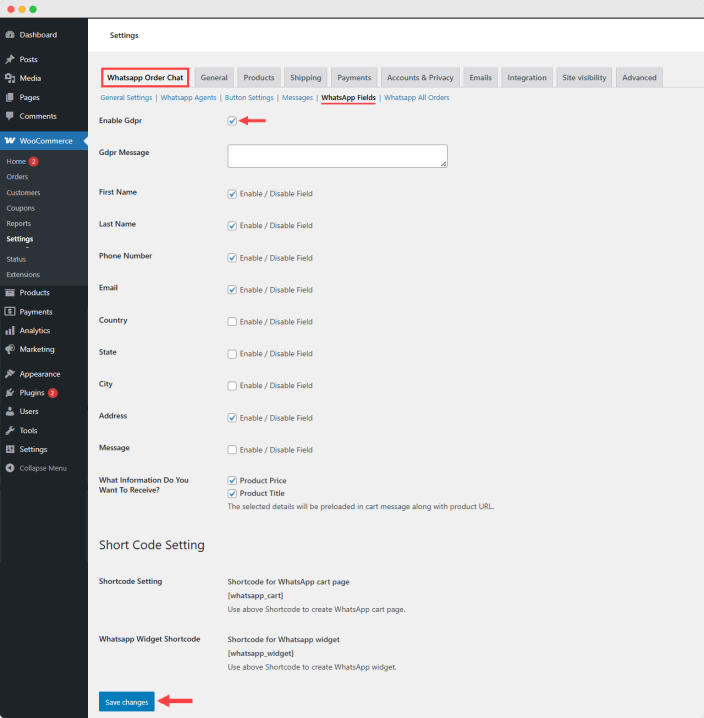Image resolution: width=704 pixels, height=718 pixels.
Task: Click the Users person icon
Action: [x=10, y=412]
